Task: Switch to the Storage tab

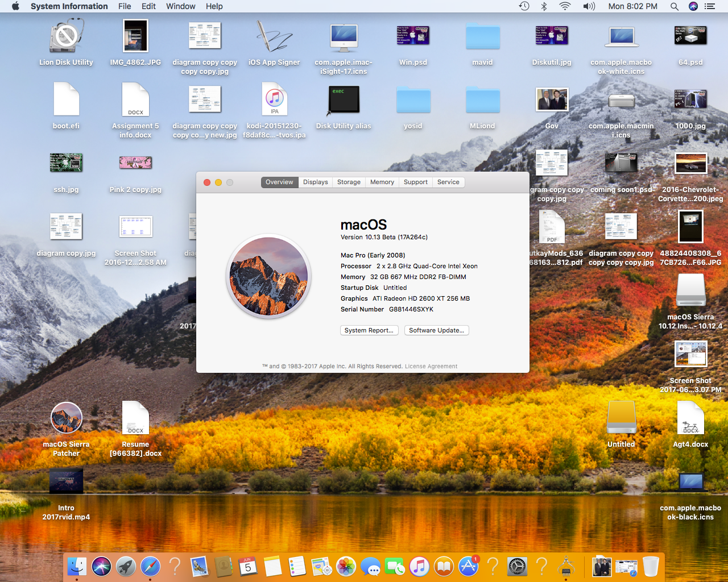Action: pyautogui.click(x=349, y=182)
